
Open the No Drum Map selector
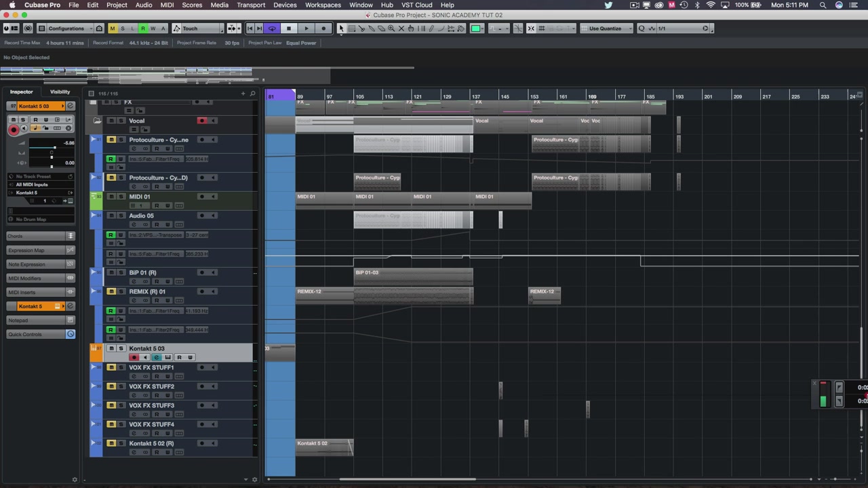coord(41,219)
